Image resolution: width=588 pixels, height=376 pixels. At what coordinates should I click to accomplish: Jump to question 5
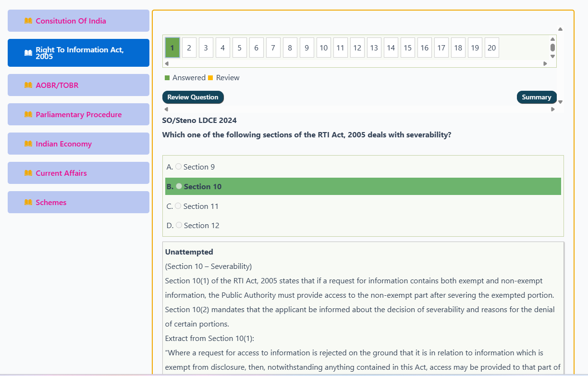pos(240,48)
